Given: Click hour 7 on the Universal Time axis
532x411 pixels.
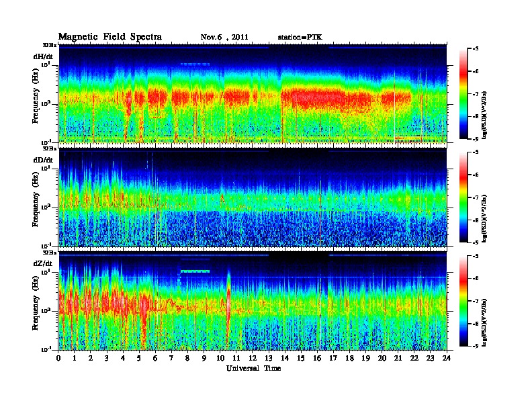Looking at the screenshot, I should click(x=171, y=359).
